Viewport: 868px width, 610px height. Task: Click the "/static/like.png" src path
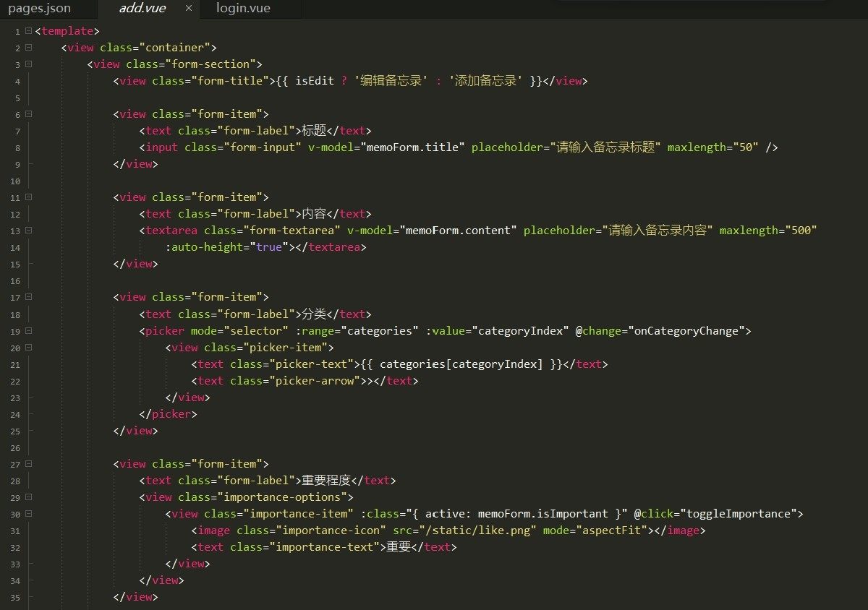tap(477, 530)
